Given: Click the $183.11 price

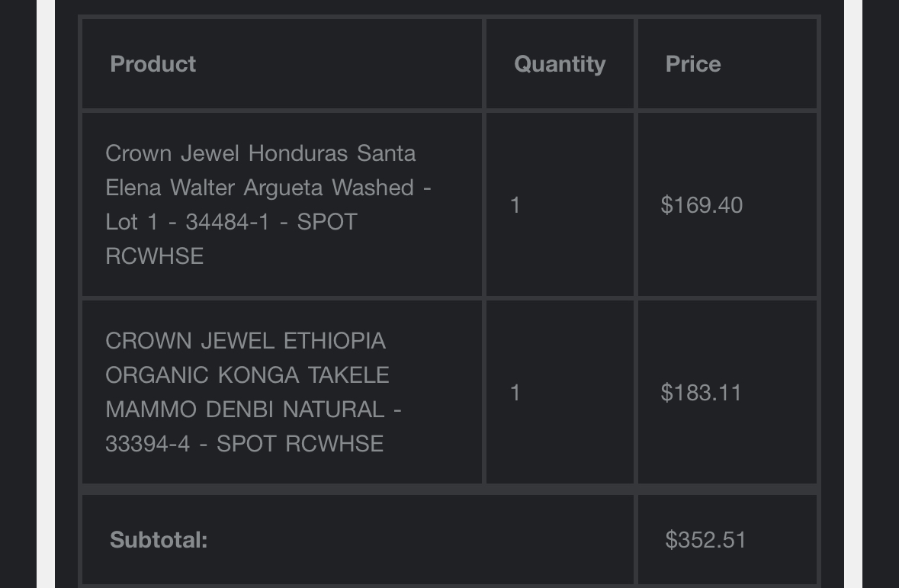Looking at the screenshot, I should point(701,393).
